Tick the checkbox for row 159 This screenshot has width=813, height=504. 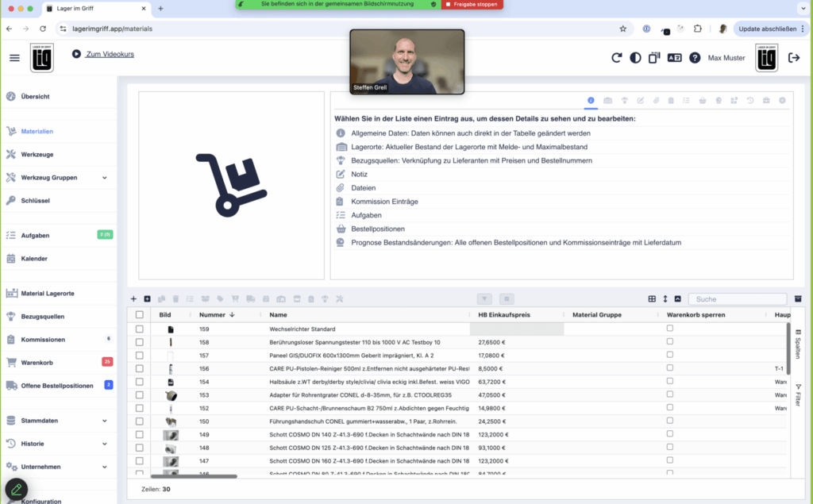point(140,329)
